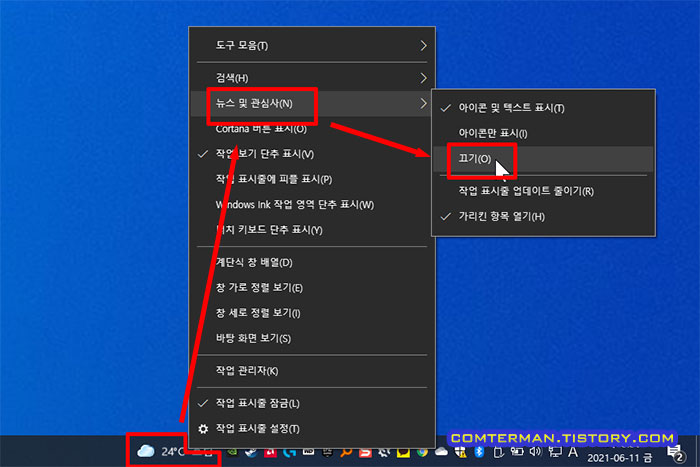Viewport: 700px width, 467px height.
Task: Uncheck 작업 표시줄 잠금(L)
Action: tap(312, 404)
